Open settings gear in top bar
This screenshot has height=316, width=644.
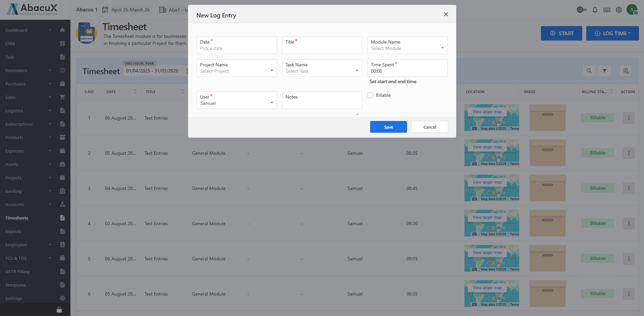pyautogui.click(x=618, y=10)
